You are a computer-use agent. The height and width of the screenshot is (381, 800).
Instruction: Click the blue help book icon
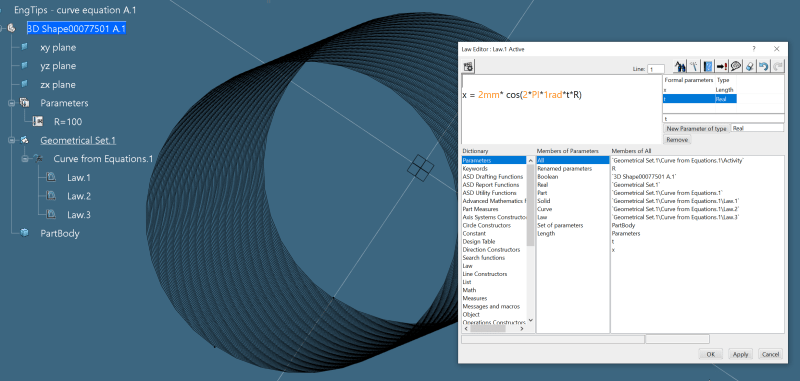coord(708,66)
